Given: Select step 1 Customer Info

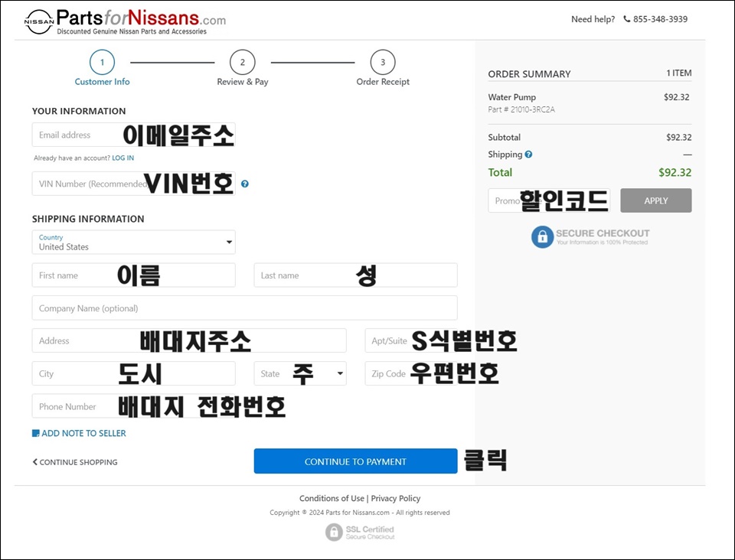Looking at the screenshot, I should click(102, 68).
